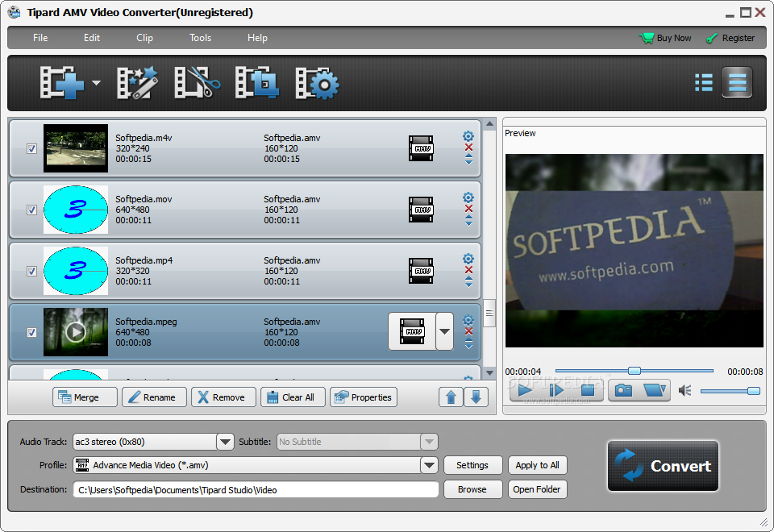Open the Clip menu
Viewport: 774px width, 532px height.
[x=144, y=38]
